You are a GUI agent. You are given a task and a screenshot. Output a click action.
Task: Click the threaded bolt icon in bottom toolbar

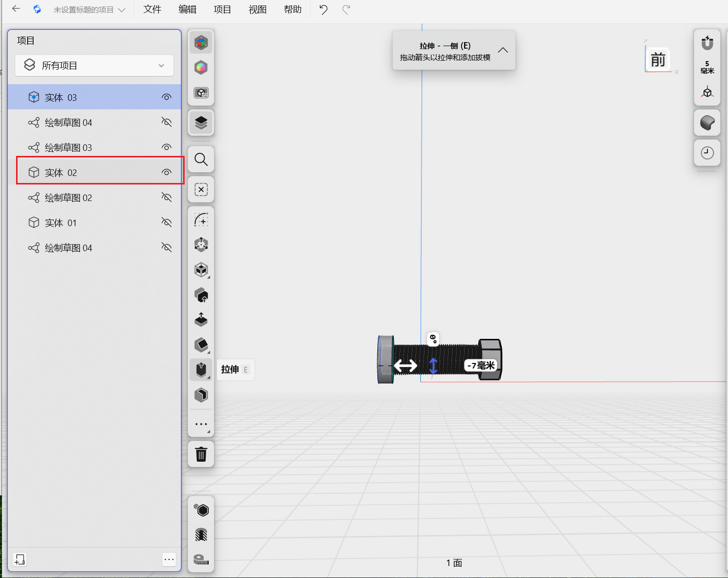[201, 535]
